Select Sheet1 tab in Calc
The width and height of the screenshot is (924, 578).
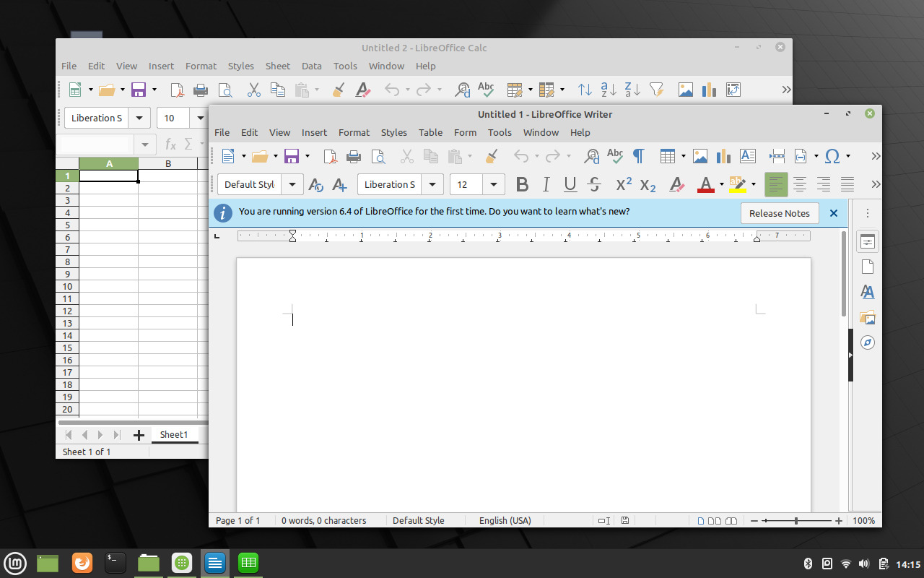coord(174,435)
